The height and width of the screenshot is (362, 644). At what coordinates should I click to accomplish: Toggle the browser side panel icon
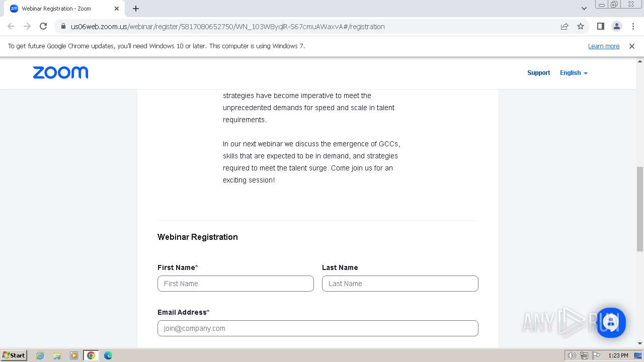[x=600, y=26]
